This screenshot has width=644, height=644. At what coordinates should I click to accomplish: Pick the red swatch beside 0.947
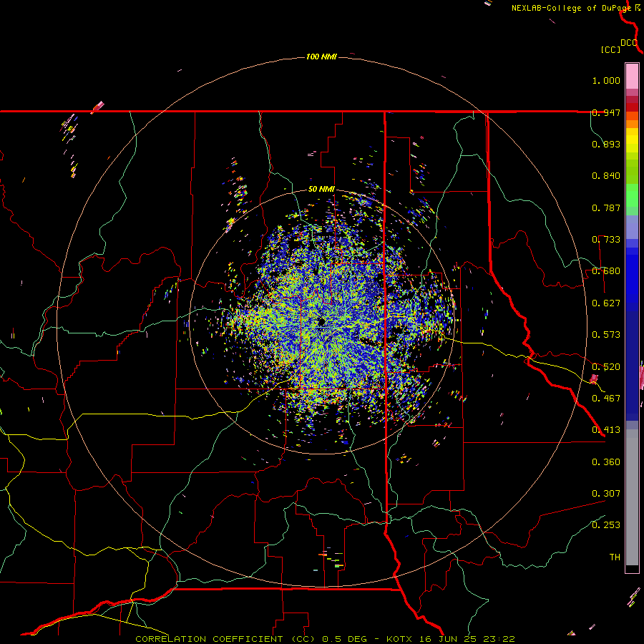(632, 107)
